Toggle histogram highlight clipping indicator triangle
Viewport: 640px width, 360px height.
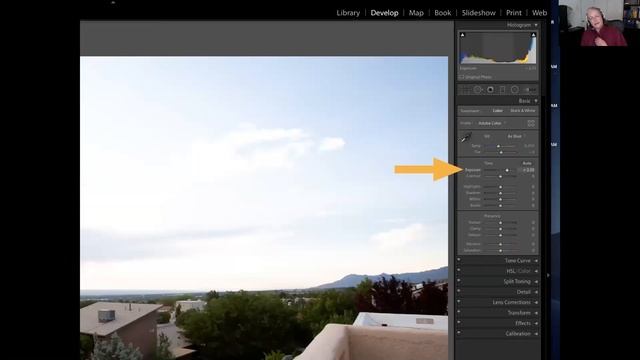(x=533, y=35)
